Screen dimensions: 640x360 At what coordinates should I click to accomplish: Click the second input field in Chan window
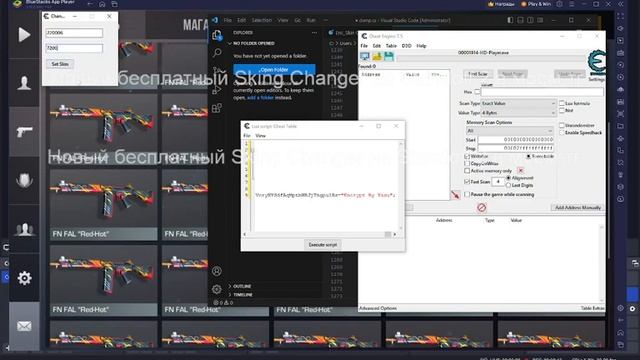tap(74, 48)
